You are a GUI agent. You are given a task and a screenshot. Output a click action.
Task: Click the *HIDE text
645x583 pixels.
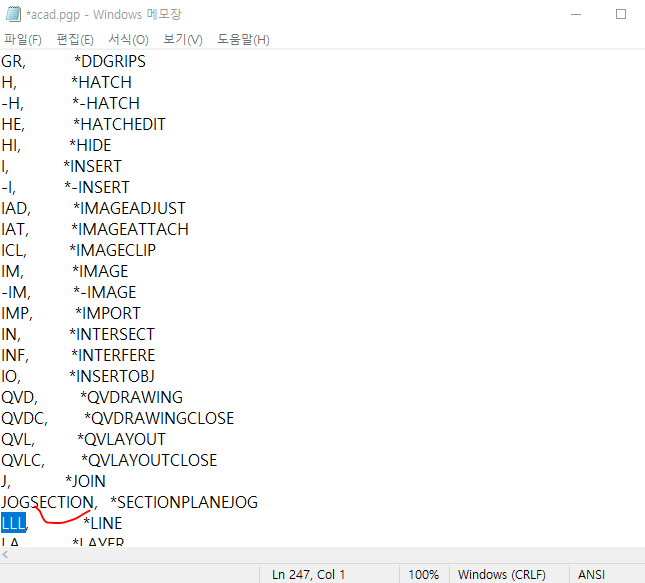pyautogui.click(x=90, y=145)
